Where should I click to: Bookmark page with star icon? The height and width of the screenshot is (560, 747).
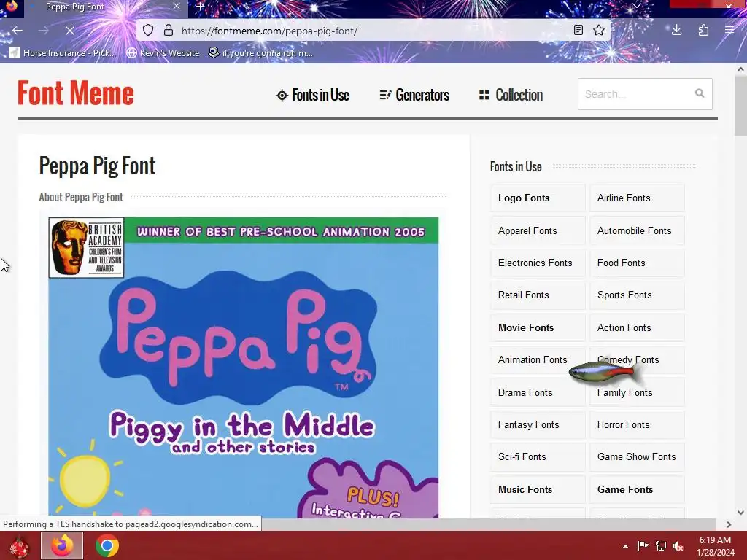(599, 31)
